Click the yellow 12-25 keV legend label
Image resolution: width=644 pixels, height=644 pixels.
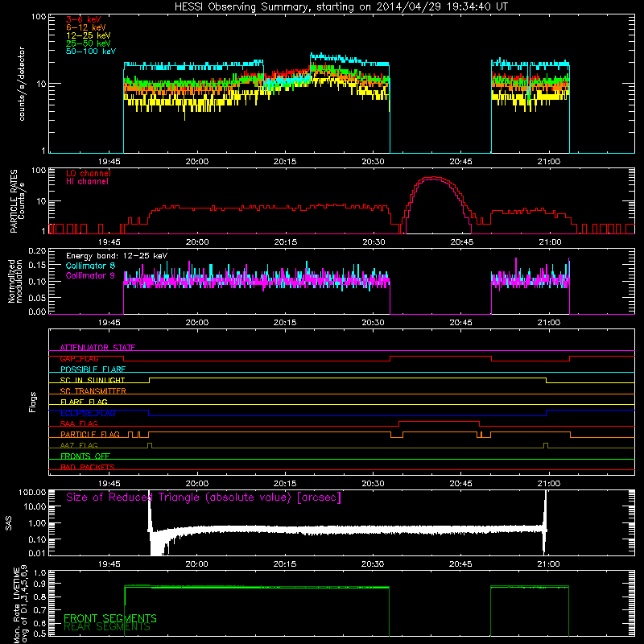(89, 35)
